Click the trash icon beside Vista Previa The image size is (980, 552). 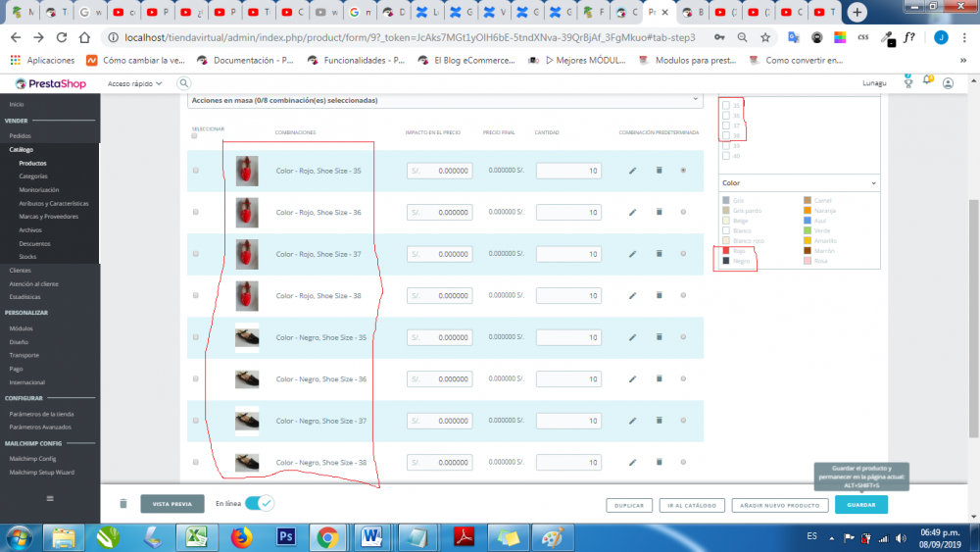coord(123,503)
